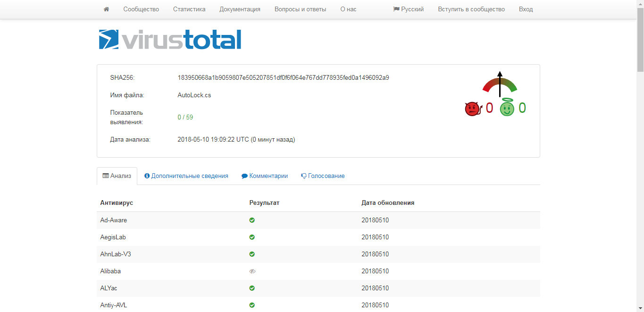The width and height of the screenshot is (644, 312).
Task: Click the green check for AhnLab-V3
Action: 252,254
